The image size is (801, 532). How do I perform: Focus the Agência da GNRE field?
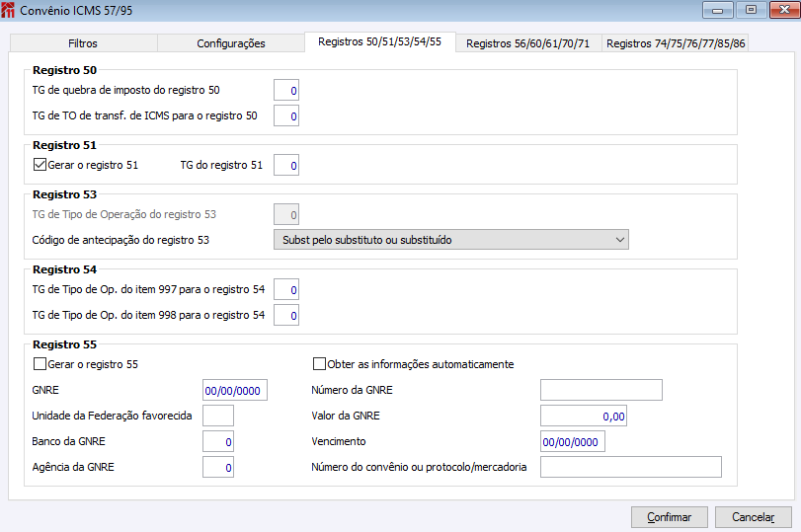tap(218, 467)
